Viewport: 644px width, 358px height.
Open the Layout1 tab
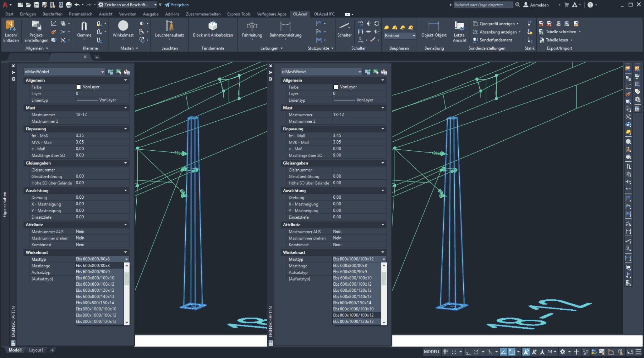(36, 350)
